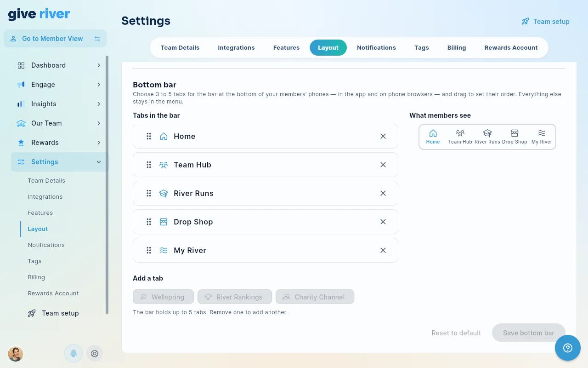Viewport: 588px width, 368px height.
Task: Collapse the Settings sidebar section
Action: pyautogui.click(x=59, y=162)
